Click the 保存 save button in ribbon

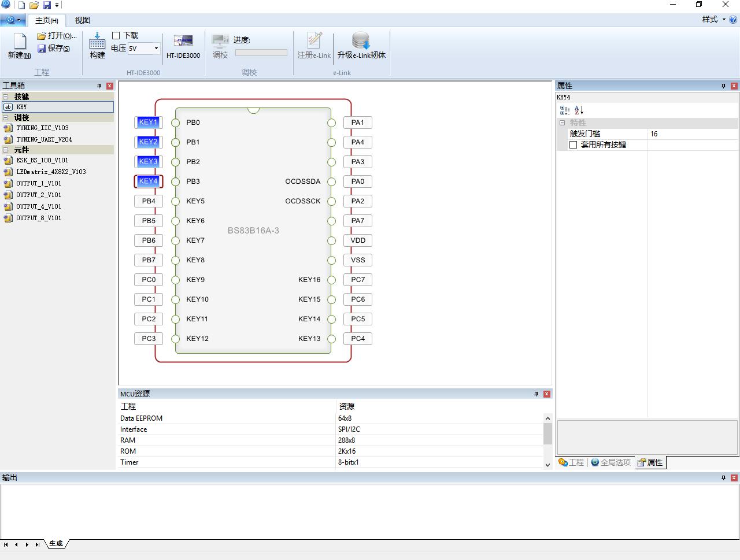(54, 49)
